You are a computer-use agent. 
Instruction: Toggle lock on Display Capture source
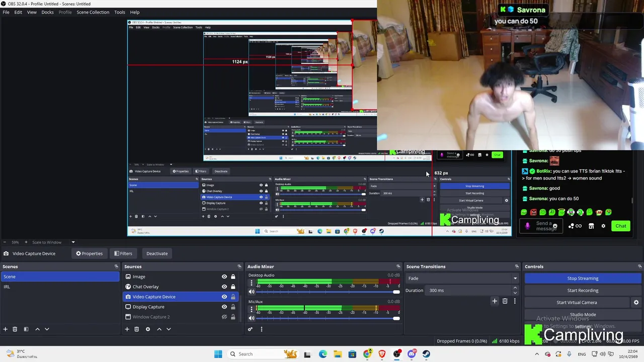233,307
